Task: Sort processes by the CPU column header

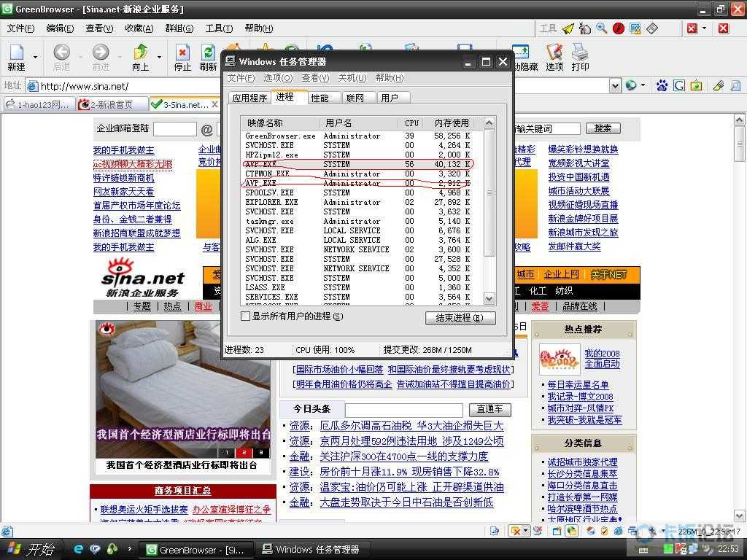Action: coord(411,122)
